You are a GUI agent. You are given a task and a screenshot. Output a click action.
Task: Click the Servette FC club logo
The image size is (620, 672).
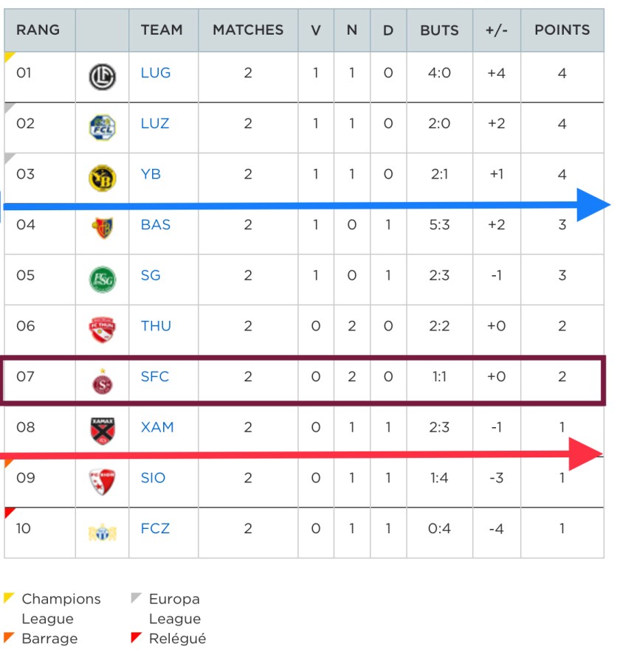(x=102, y=381)
